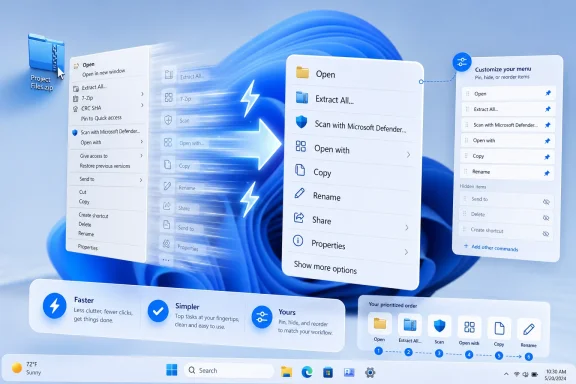The width and height of the screenshot is (576, 384).
Task: Click the Wi-Fi icon in the system tray
Action: (516, 374)
